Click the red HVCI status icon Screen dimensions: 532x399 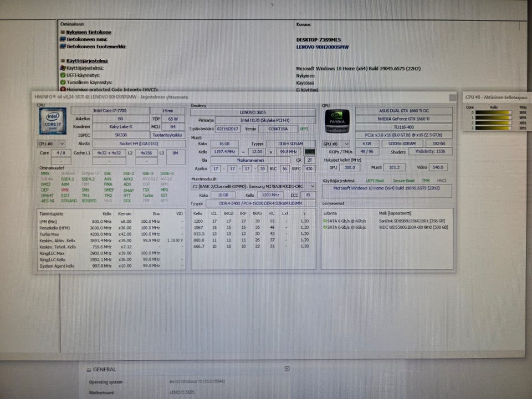click(x=63, y=89)
